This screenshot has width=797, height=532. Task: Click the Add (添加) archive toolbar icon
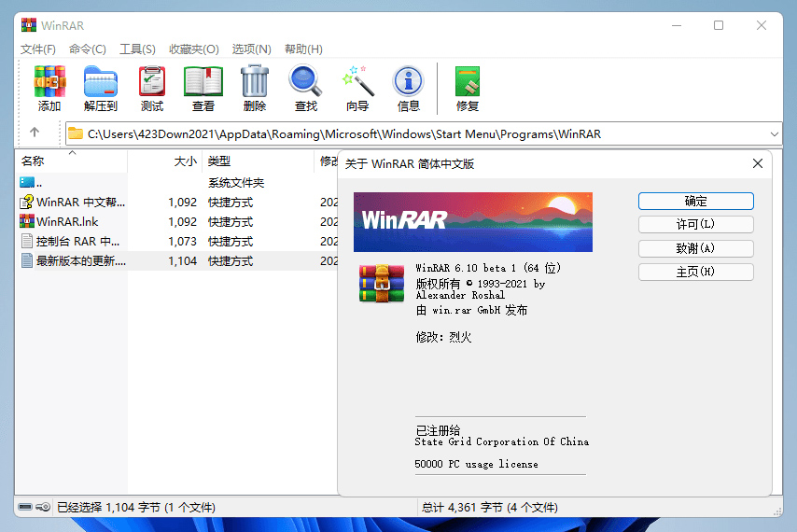pyautogui.click(x=49, y=83)
